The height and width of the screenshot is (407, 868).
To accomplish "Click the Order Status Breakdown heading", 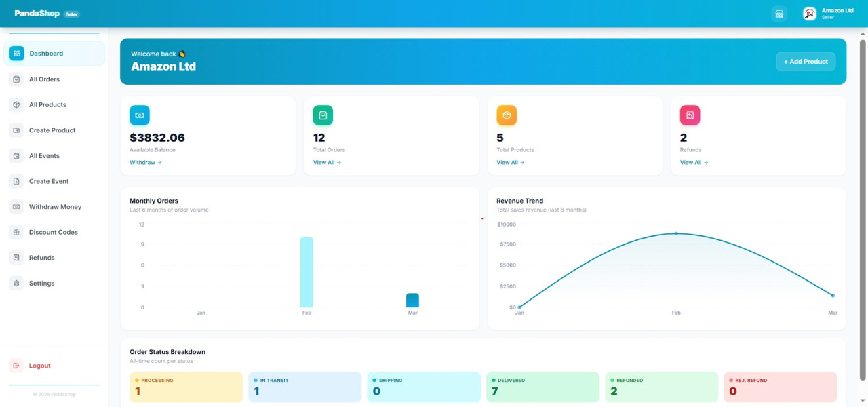I will (x=167, y=352).
